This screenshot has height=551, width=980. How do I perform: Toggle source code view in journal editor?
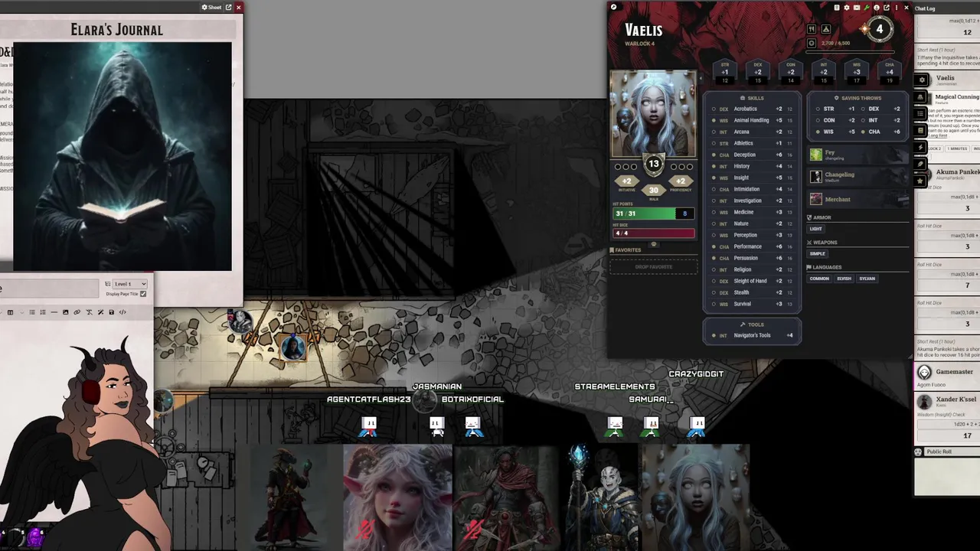point(122,312)
